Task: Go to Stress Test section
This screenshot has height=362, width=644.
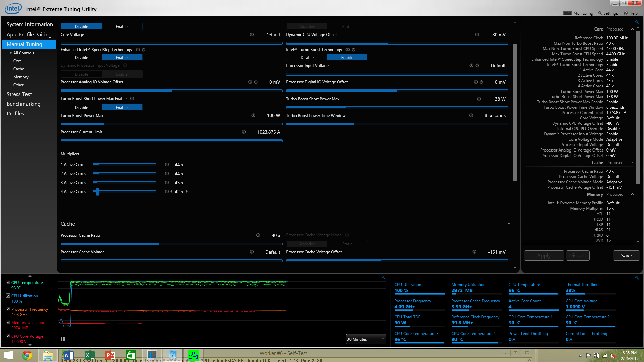Action: (x=19, y=94)
